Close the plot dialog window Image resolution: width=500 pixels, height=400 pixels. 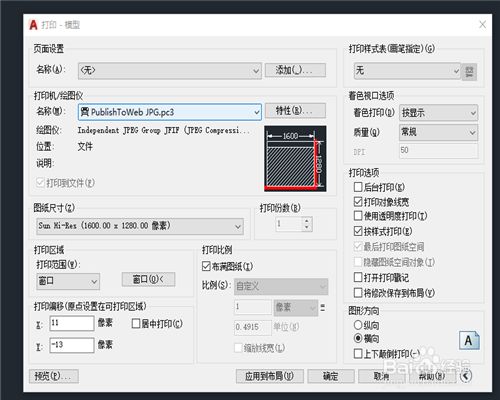point(482,24)
